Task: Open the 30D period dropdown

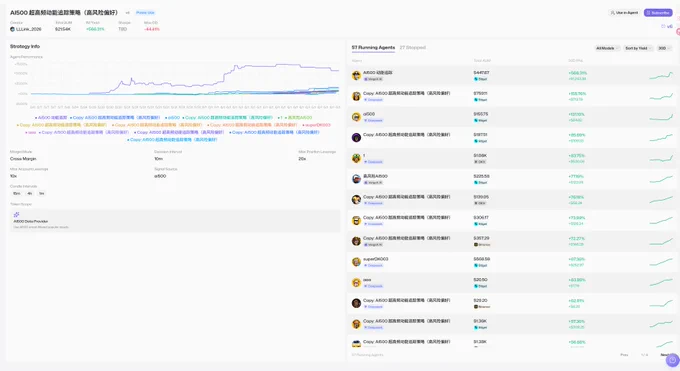Action: click(664, 48)
